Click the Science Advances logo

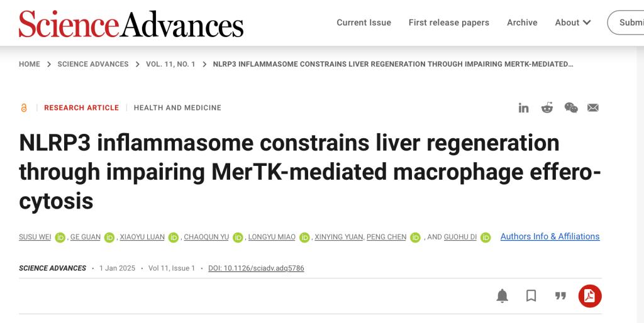(131, 24)
